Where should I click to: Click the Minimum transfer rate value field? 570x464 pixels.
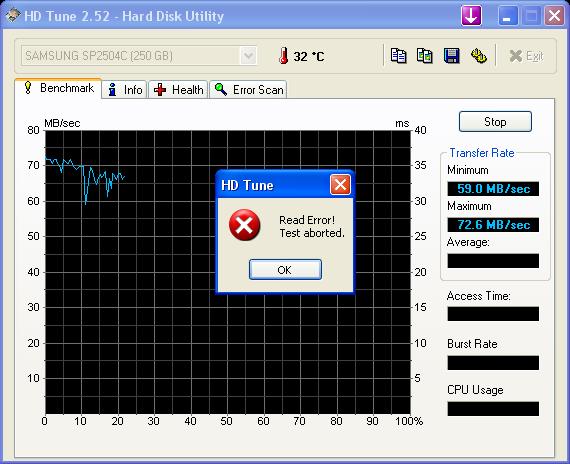pos(493,189)
